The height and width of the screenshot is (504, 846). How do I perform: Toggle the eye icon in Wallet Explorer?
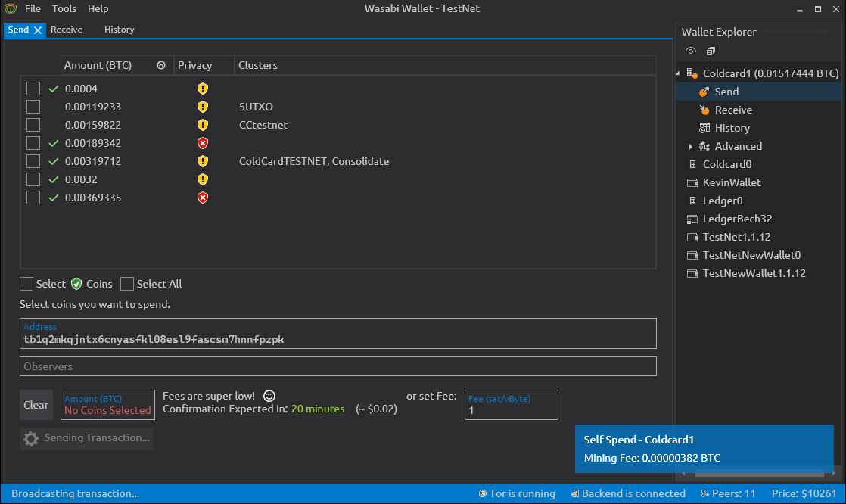click(691, 51)
